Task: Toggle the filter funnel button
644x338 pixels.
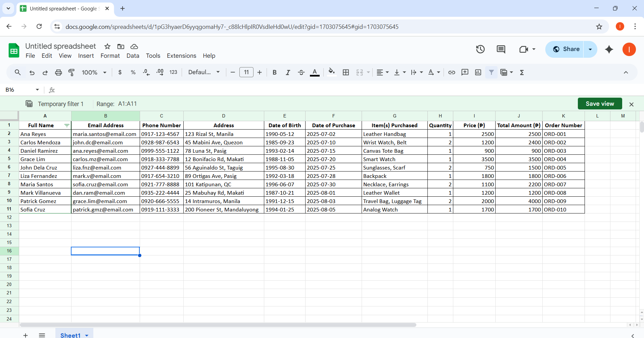Action: pyautogui.click(x=491, y=73)
